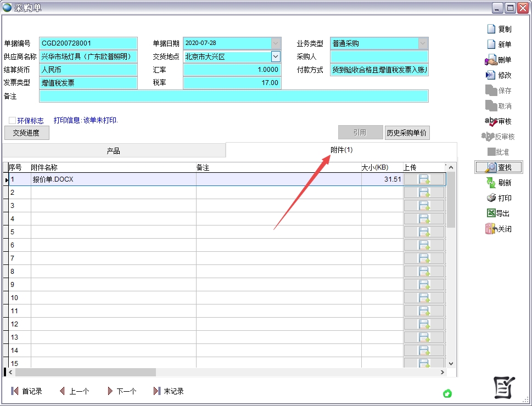This screenshot has width=532, height=406.
Task: Open the 单据日期 date dropdown
Action: click(276, 43)
